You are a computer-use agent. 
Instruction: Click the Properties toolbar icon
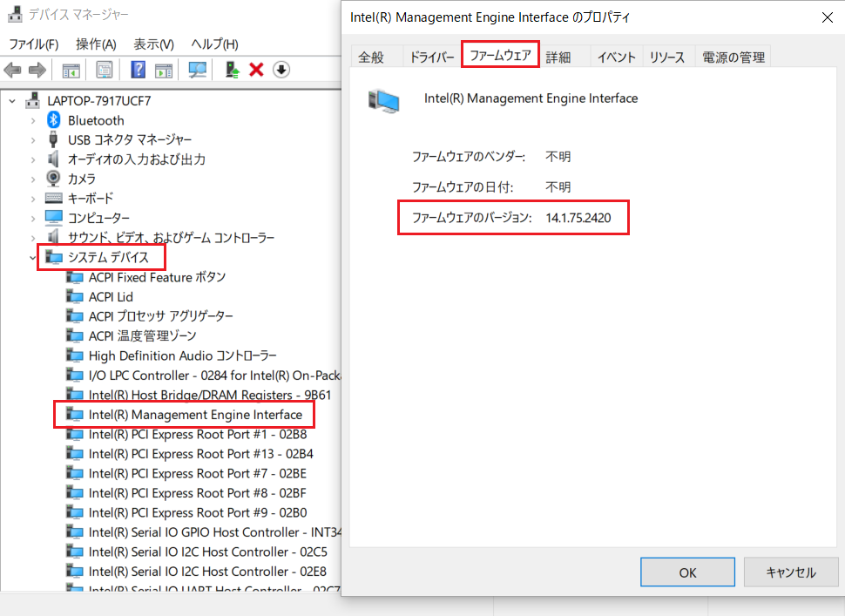click(104, 70)
